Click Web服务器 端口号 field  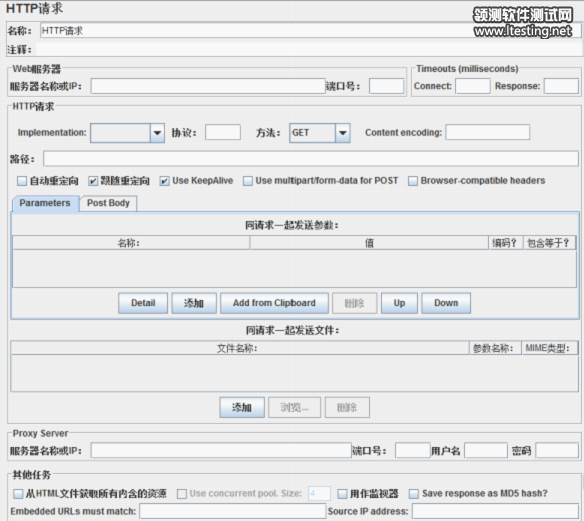point(386,86)
